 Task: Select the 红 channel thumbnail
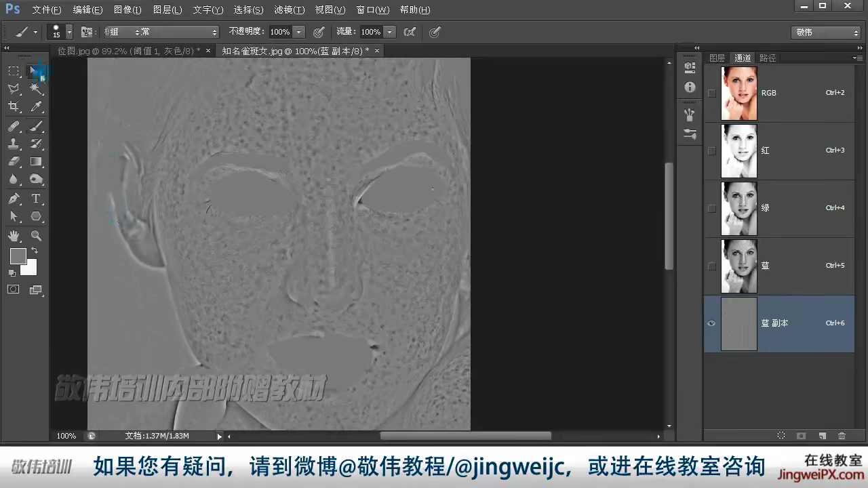[x=739, y=151]
